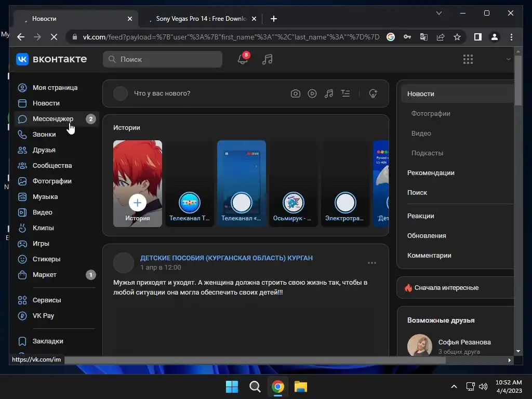Image resolution: width=532 pixels, height=399 pixels.
Task: Create article with text icon in post box
Action: (345, 94)
